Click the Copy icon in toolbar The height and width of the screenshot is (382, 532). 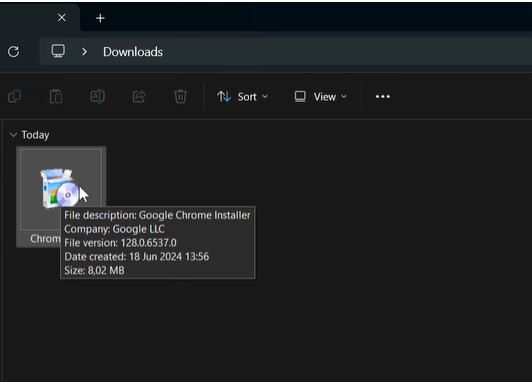[15, 97]
